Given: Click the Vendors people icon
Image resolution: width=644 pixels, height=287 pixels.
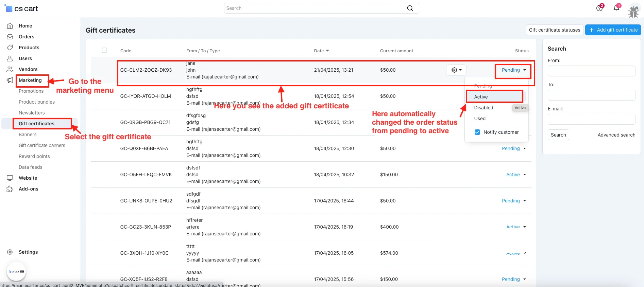Looking at the screenshot, I should tap(10, 69).
